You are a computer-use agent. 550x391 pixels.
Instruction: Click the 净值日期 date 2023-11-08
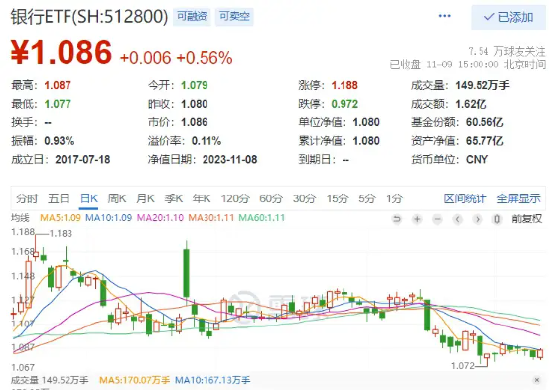(230, 159)
